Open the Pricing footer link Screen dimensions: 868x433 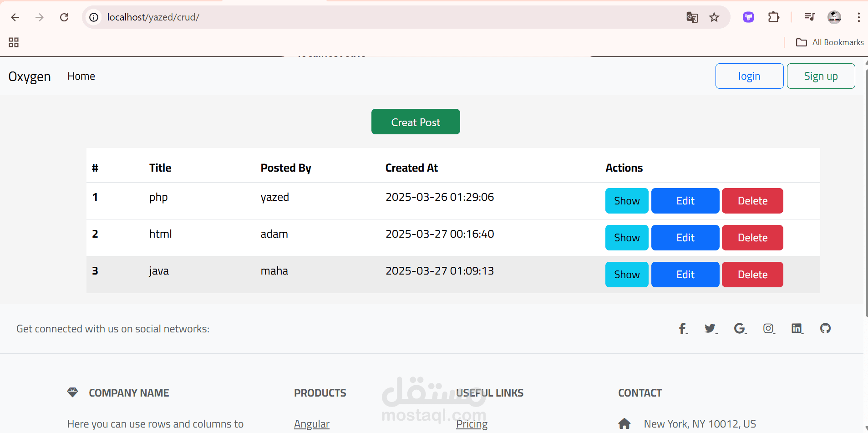(x=472, y=424)
